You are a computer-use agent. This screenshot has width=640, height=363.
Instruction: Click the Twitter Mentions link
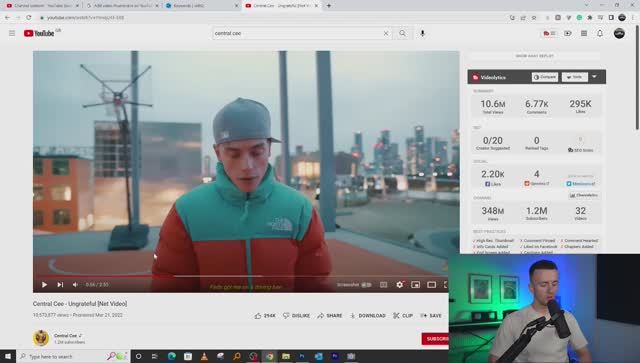[580, 184]
